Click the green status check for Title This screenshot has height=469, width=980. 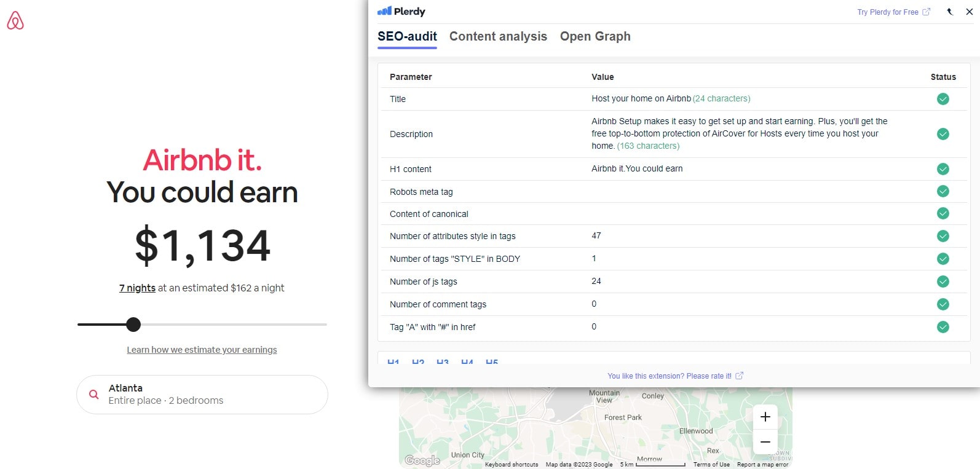point(943,99)
